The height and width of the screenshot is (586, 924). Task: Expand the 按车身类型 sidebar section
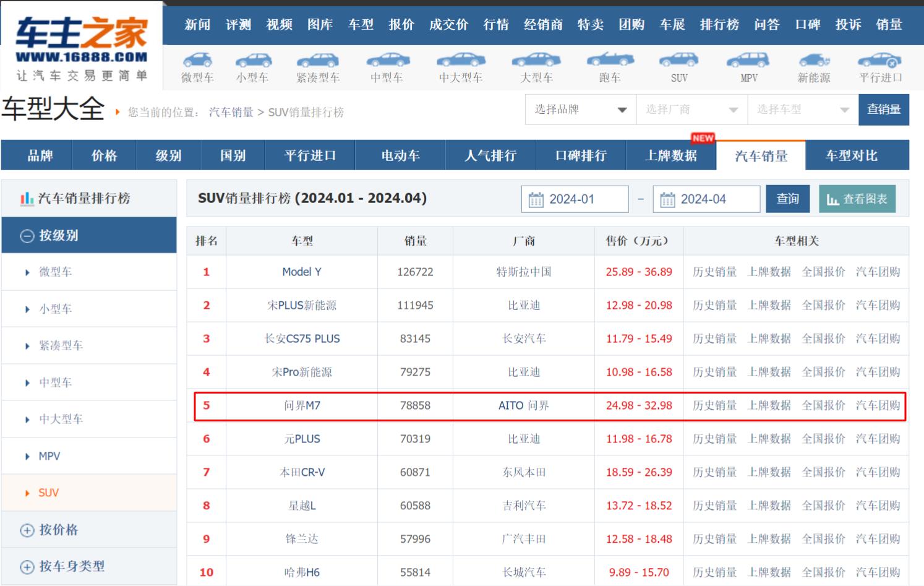(x=89, y=566)
